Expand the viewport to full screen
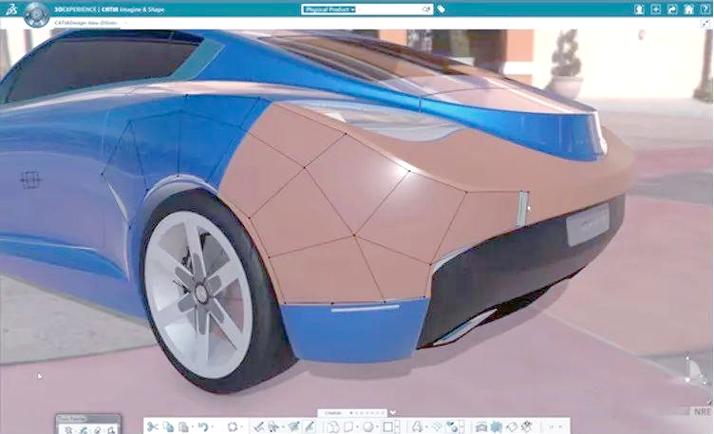Screen dimensions: 714x434 [706, 23]
